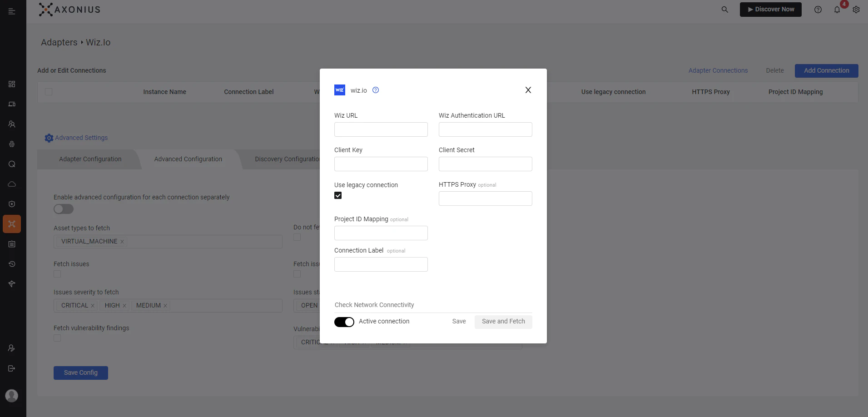Image resolution: width=868 pixels, height=417 pixels.
Task: Open the user avatar profile
Action: (12, 396)
